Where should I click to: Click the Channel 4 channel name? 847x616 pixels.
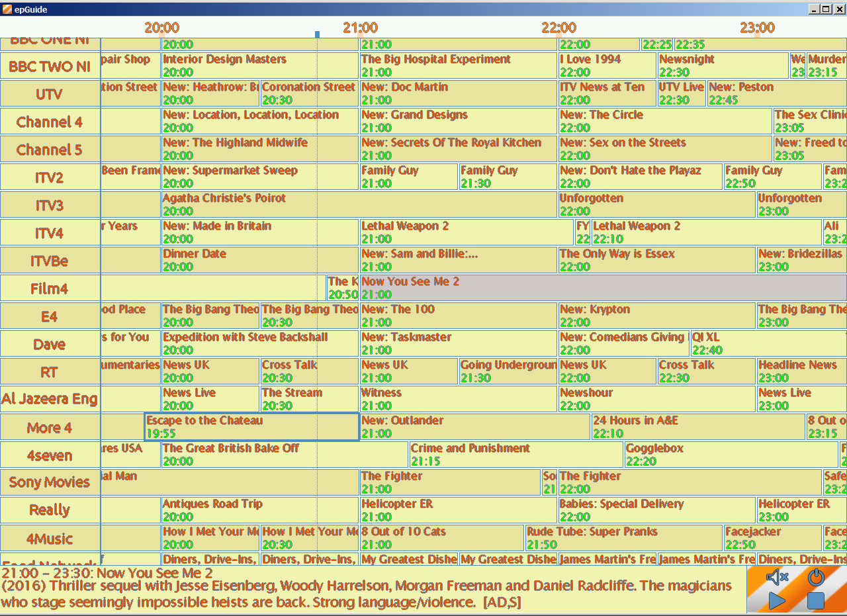click(x=50, y=121)
